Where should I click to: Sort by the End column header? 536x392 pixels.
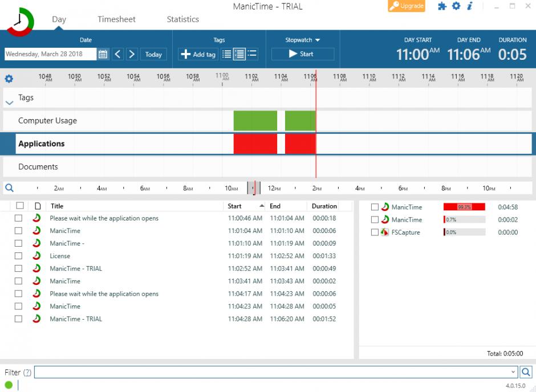(275, 206)
